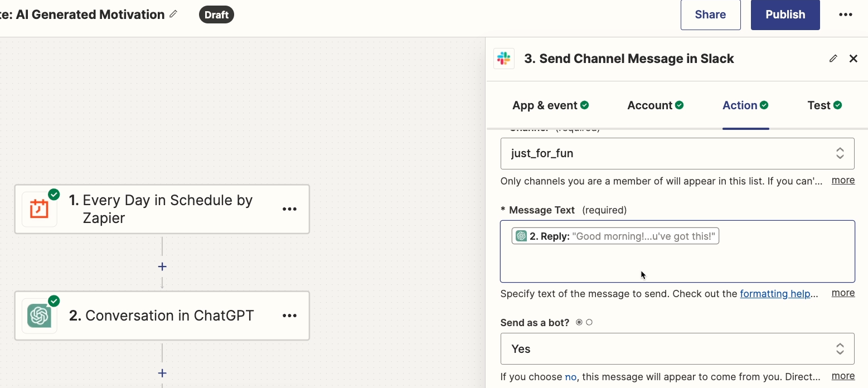Image resolution: width=868 pixels, height=388 pixels.
Task: Select the empty radio option beside Send as a bot
Action: pyautogui.click(x=589, y=322)
